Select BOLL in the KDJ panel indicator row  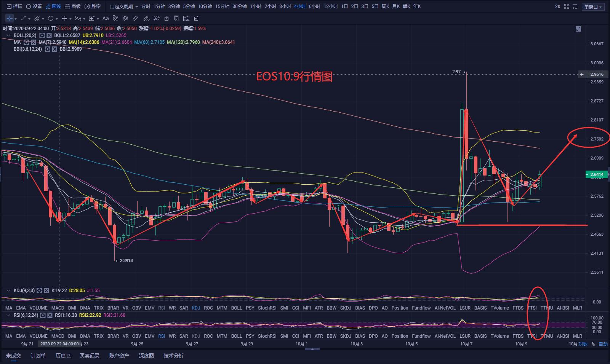click(237, 308)
